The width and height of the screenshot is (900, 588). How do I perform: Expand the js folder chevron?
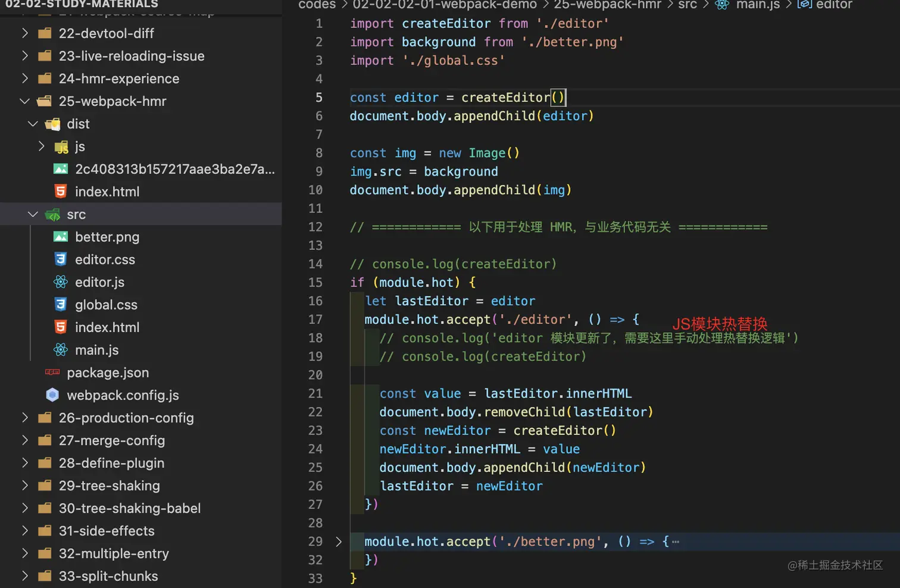coord(42,146)
